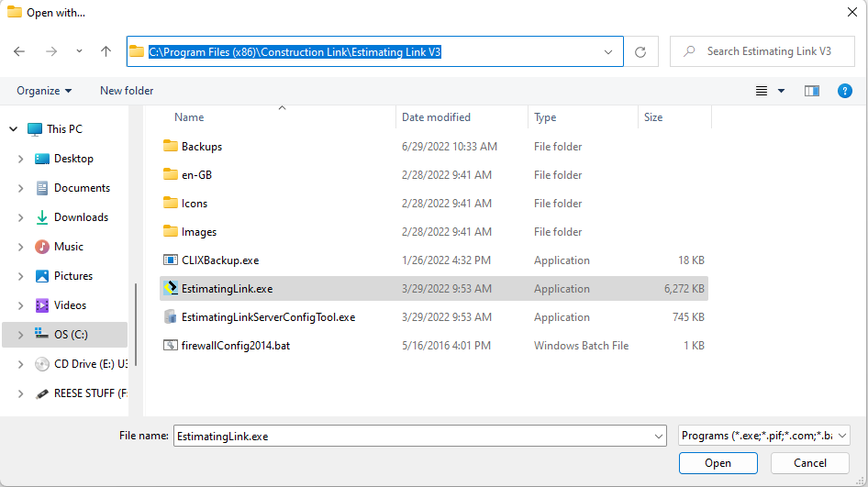Expand the CD Drive (E:) node
The width and height of the screenshot is (868, 487).
coord(20,364)
